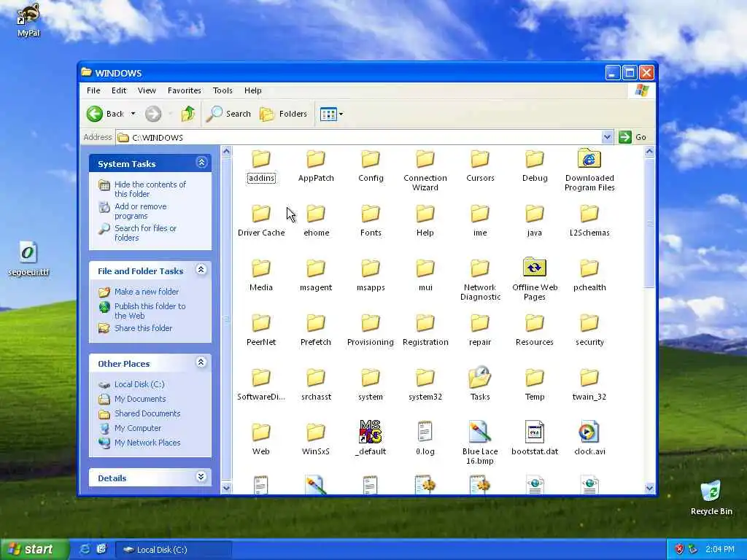Click the 2:04 PM taskbar clock
The width and height of the screenshot is (747, 560).
click(x=720, y=550)
